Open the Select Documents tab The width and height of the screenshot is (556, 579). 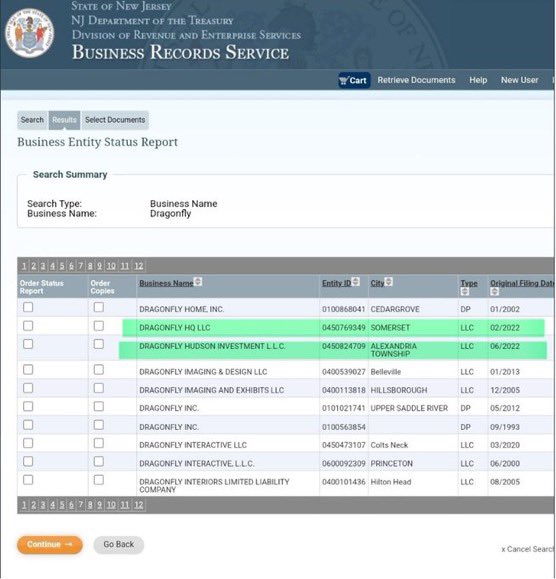(x=115, y=120)
